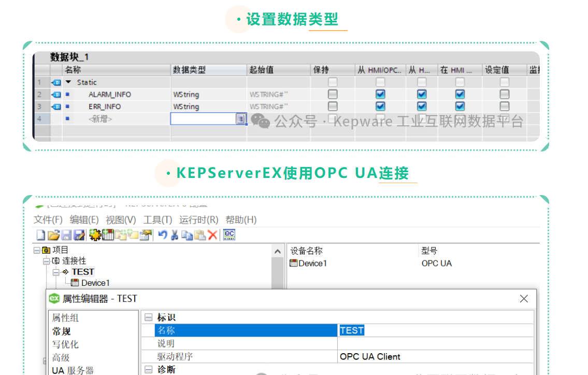The height and width of the screenshot is (375, 588).
Task: Open the 运行时(R) menu
Action: (x=199, y=220)
